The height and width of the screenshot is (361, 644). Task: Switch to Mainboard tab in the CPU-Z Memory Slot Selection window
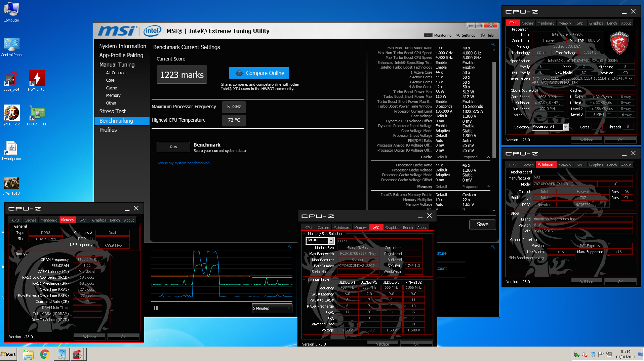tap(342, 228)
